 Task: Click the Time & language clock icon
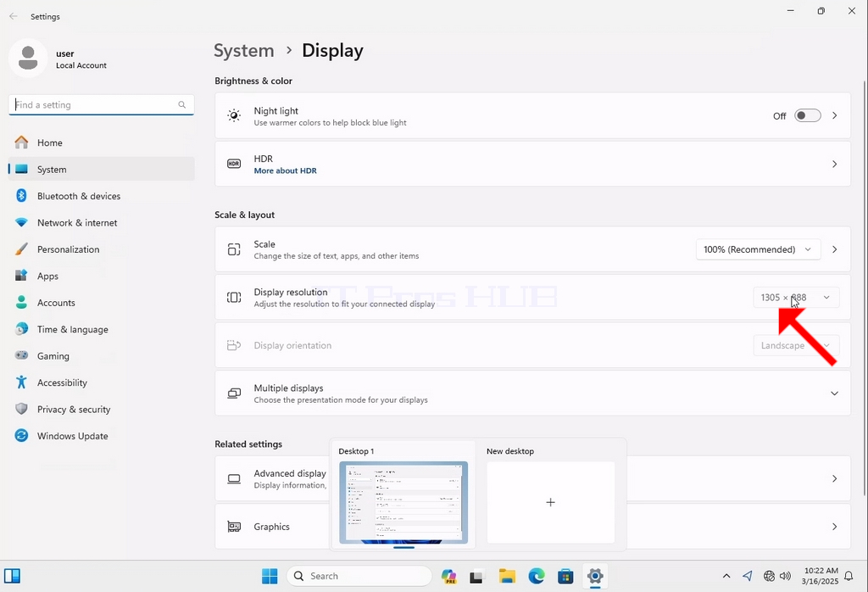pos(21,329)
